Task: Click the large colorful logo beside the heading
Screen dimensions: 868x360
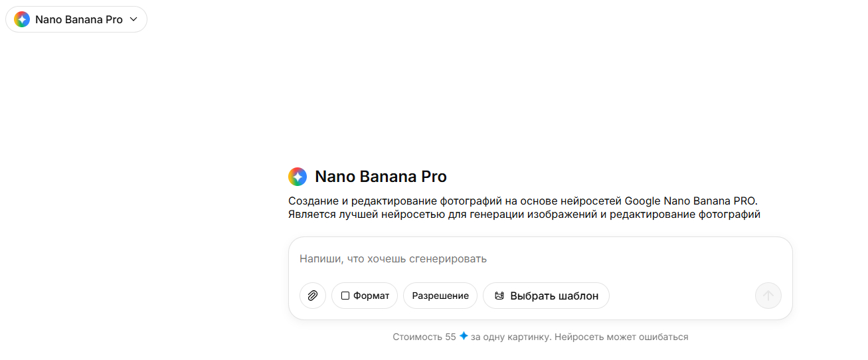Action: pos(298,177)
